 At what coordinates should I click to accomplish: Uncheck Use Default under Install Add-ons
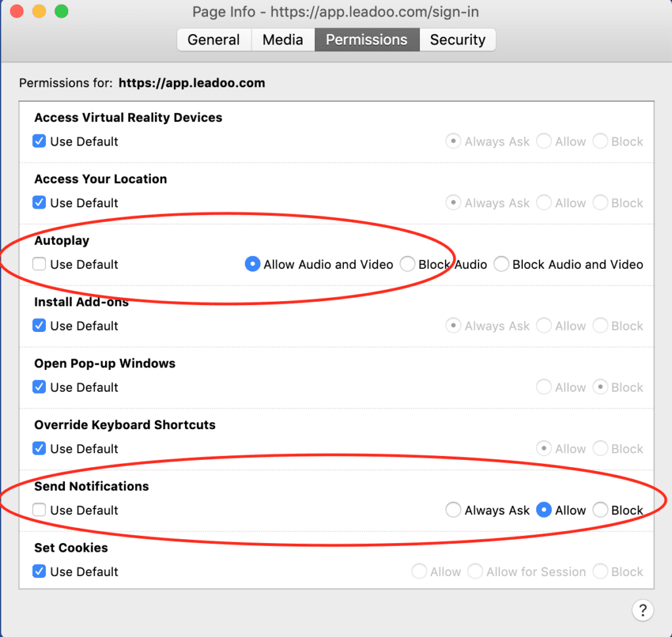click(x=39, y=325)
